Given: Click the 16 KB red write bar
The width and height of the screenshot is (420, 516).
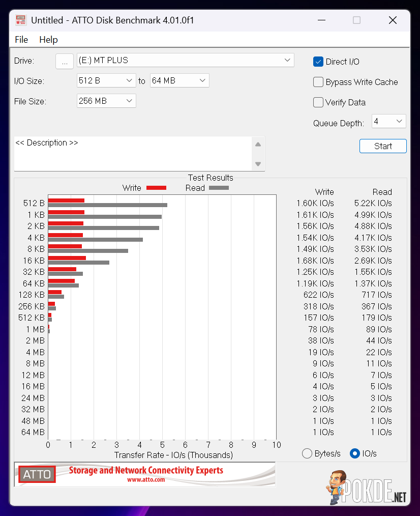Looking at the screenshot, I should coord(67,258).
